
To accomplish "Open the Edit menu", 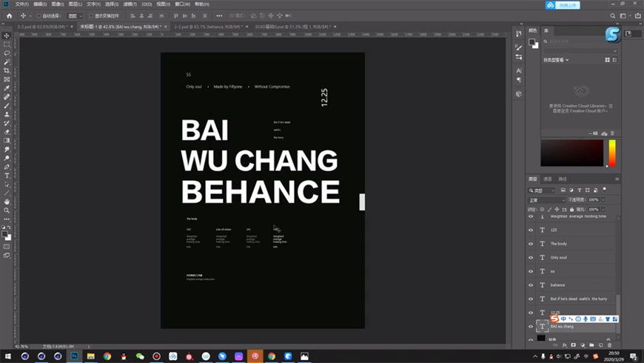I will tap(40, 4).
